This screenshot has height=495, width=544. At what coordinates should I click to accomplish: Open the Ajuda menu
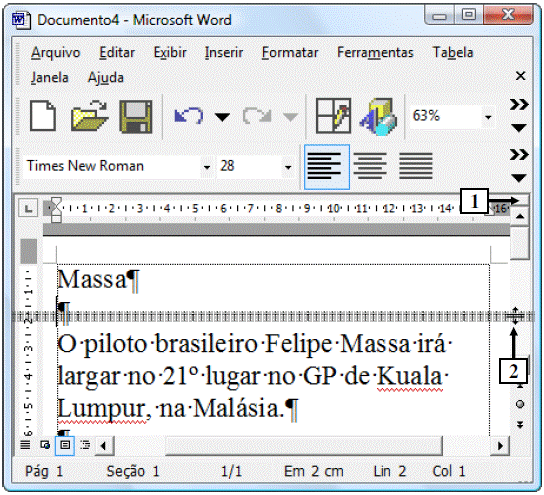click(105, 78)
